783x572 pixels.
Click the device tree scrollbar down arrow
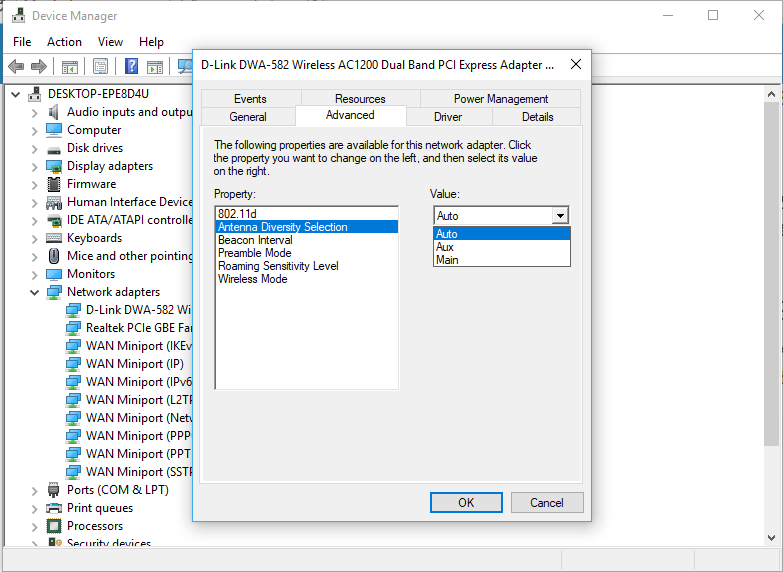pyautogui.click(x=772, y=538)
